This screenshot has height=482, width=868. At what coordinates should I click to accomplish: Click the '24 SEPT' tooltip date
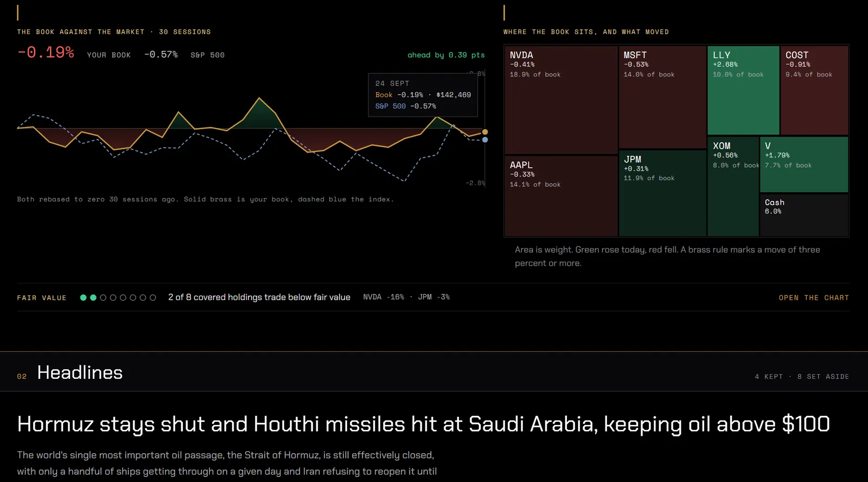(392, 84)
